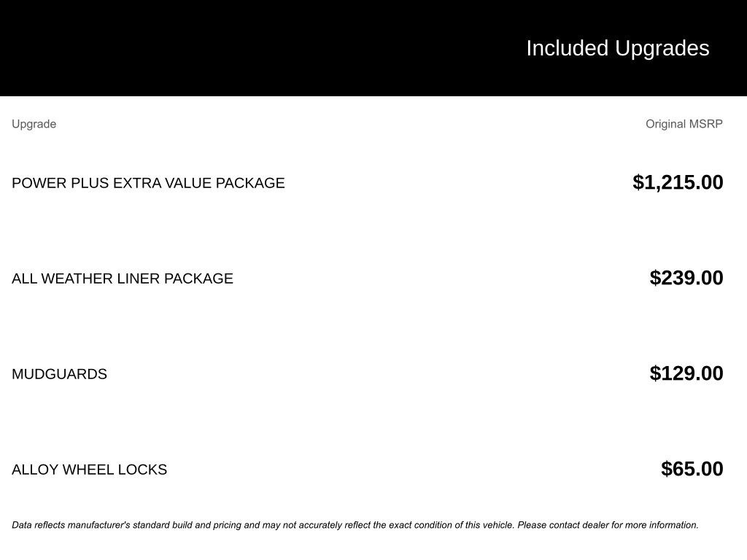Viewport: 747px width, 560px height.
Task: Select the Power Plus Extra Value Package row label
Action: tap(148, 183)
